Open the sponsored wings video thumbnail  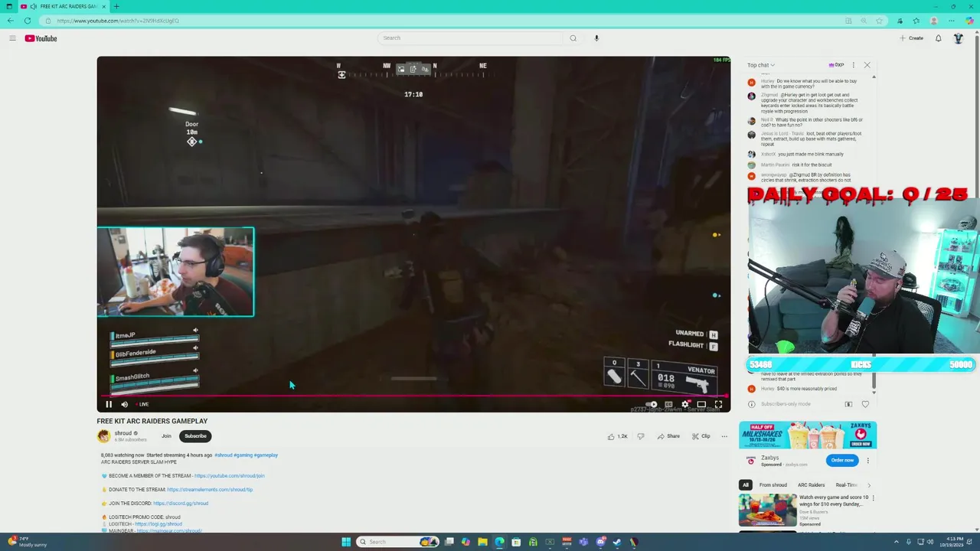click(767, 510)
